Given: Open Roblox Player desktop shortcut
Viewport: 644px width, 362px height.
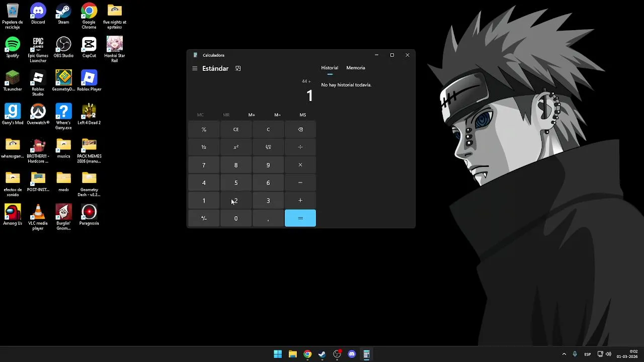Looking at the screenshot, I should click(x=89, y=80).
